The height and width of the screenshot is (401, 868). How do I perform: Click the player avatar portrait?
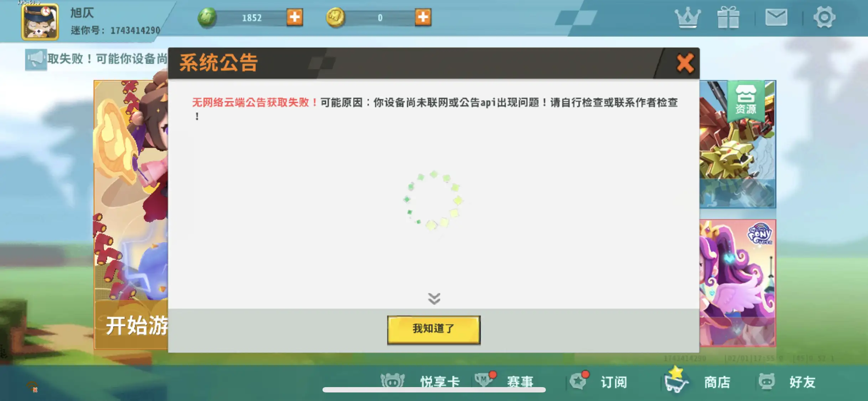click(x=40, y=21)
